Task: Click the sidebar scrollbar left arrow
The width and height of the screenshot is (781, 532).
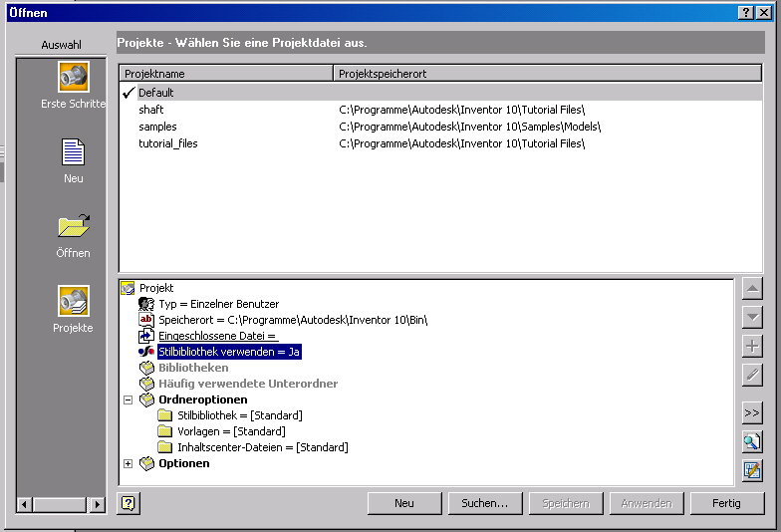Action: (24, 504)
